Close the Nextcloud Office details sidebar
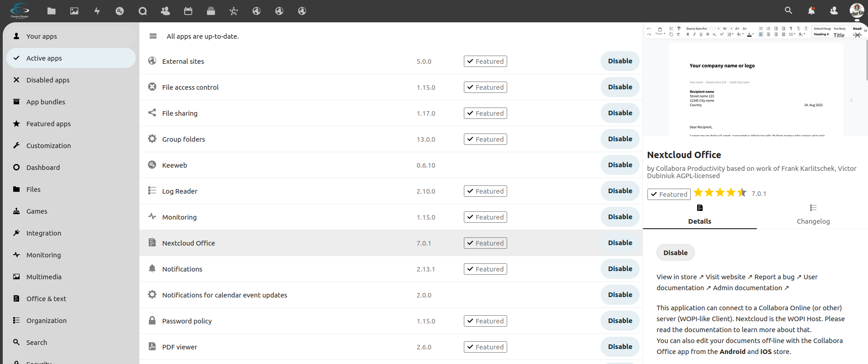 858,35
